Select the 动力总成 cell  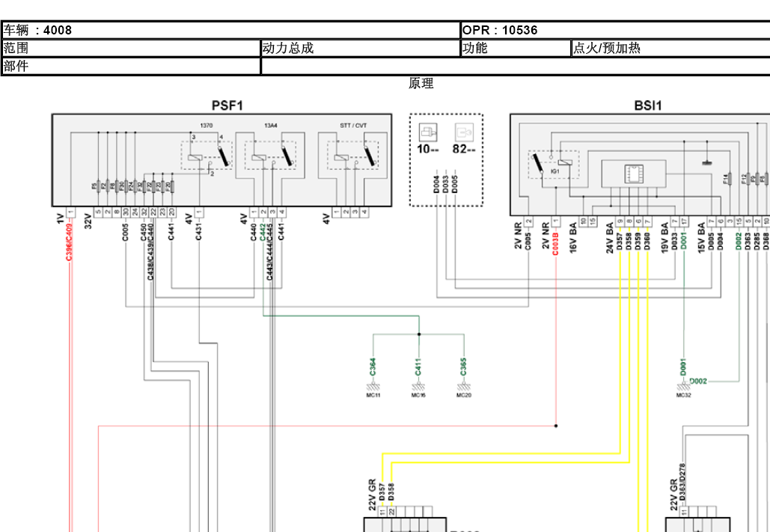[360, 48]
